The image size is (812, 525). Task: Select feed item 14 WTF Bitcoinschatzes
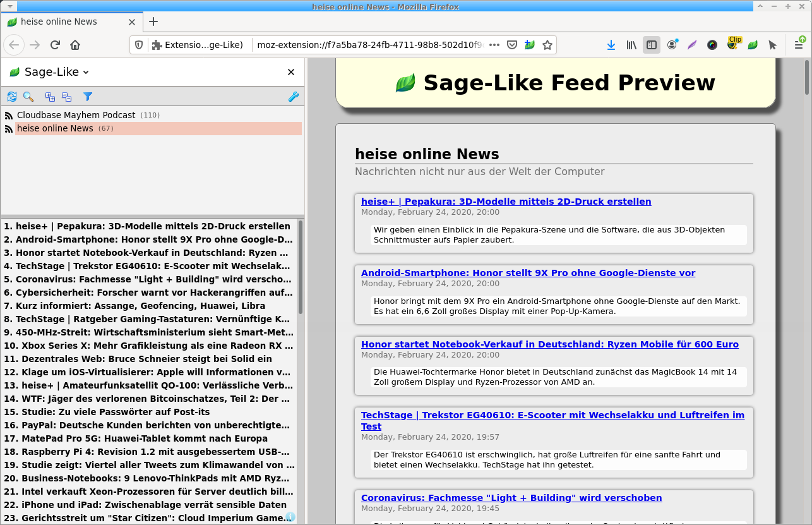click(149, 399)
